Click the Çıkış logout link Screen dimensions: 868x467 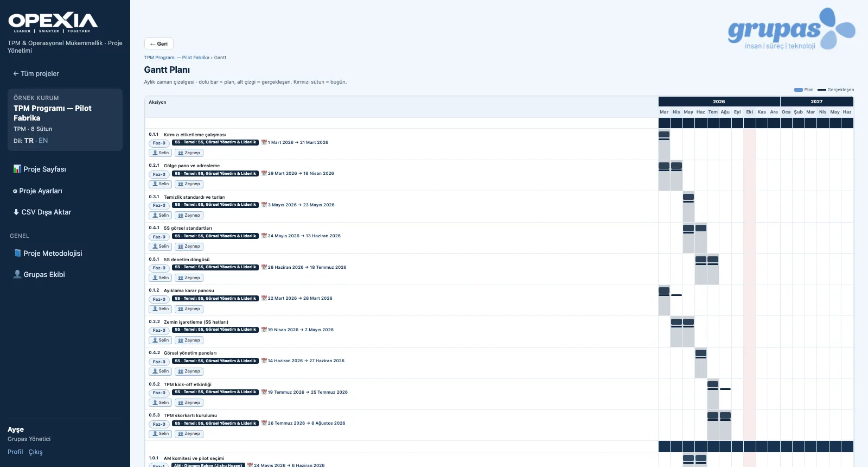coord(35,452)
